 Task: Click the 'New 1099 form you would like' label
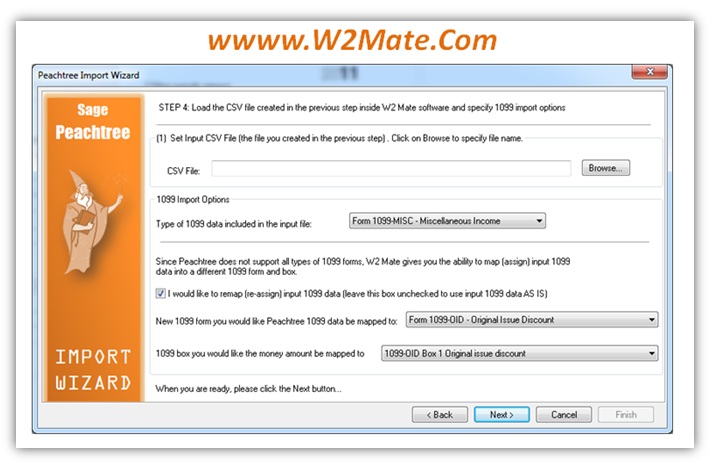point(276,321)
